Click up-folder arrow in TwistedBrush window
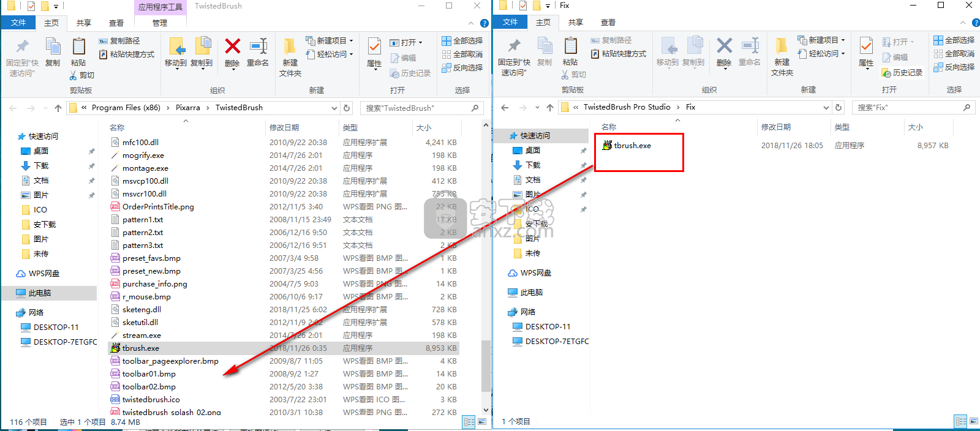This screenshot has width=980, height=431. point(58,108)
